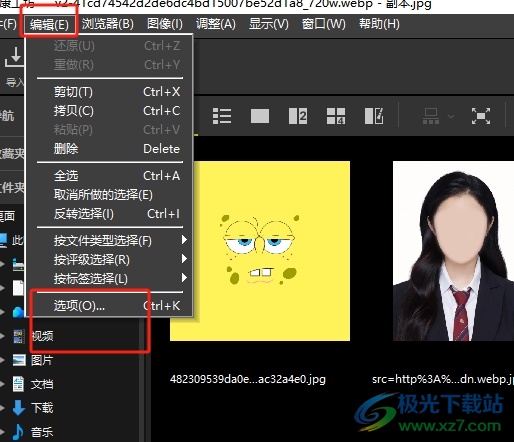
Task: Click the import download-arrow icon
Action: tap(14, 57)
